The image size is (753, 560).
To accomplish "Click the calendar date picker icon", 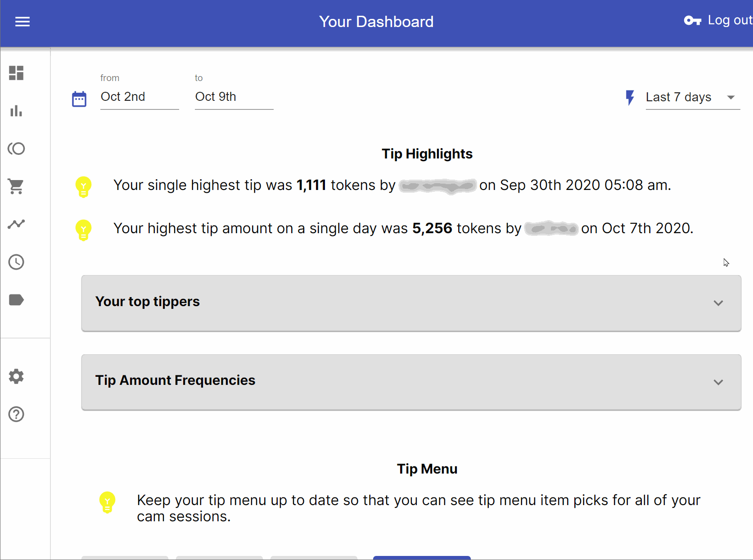I will [x=79, y=99].
